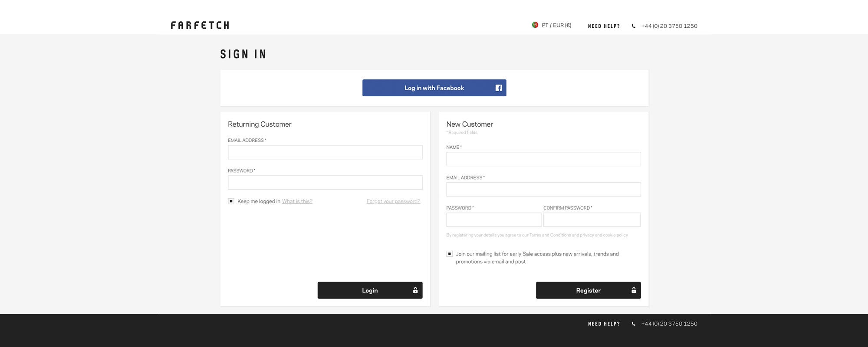
Task: Click Need Help in the footer
Action: point(604,324)
